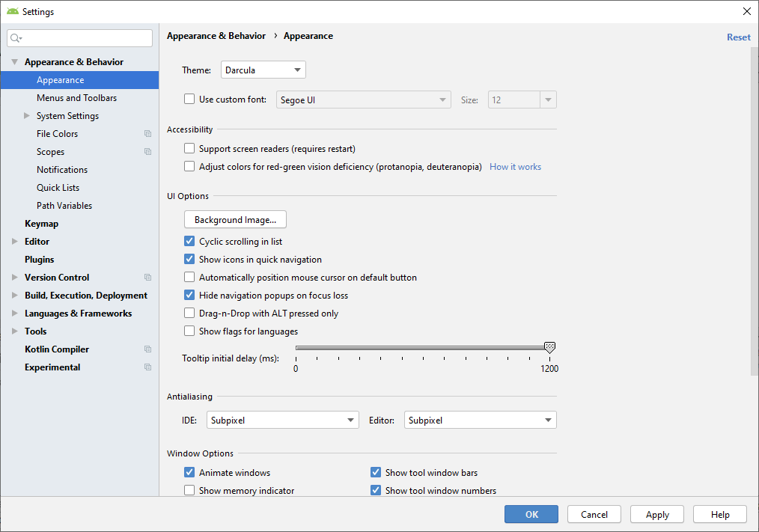This screenshot has height=532, width=759.
Task: Enable Use custom font checkbox
Action: pos(189,100)
